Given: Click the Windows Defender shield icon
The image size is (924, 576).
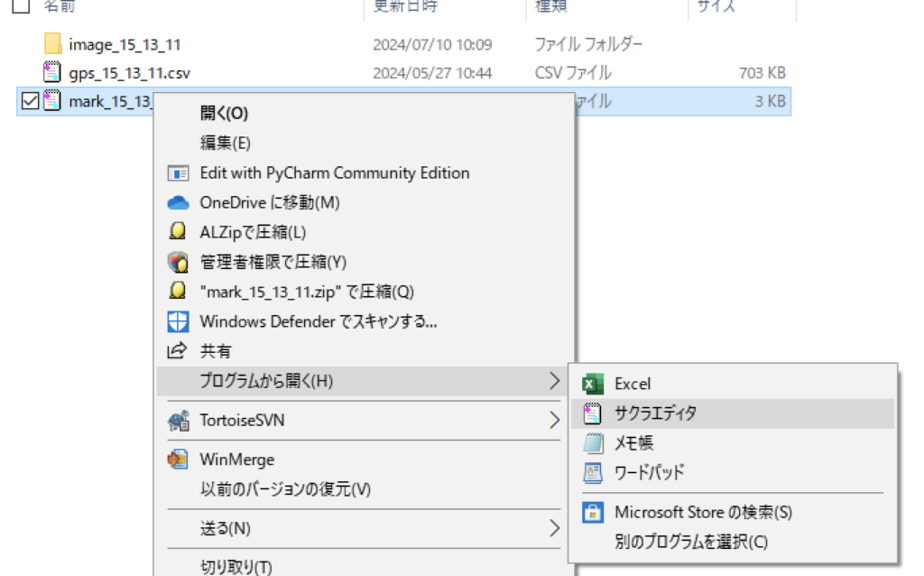Looking at the screenshot, I should tap(178, 322).
